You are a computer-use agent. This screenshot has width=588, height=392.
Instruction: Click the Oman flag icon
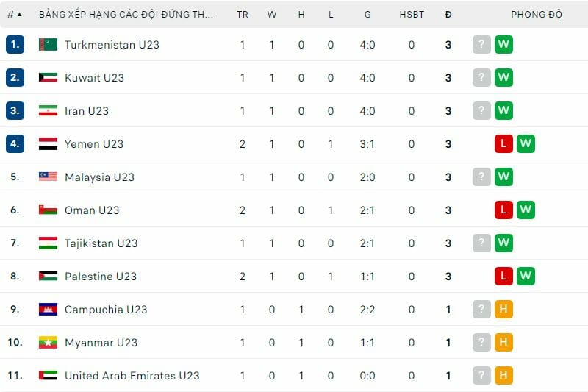[x=48, y=210]
